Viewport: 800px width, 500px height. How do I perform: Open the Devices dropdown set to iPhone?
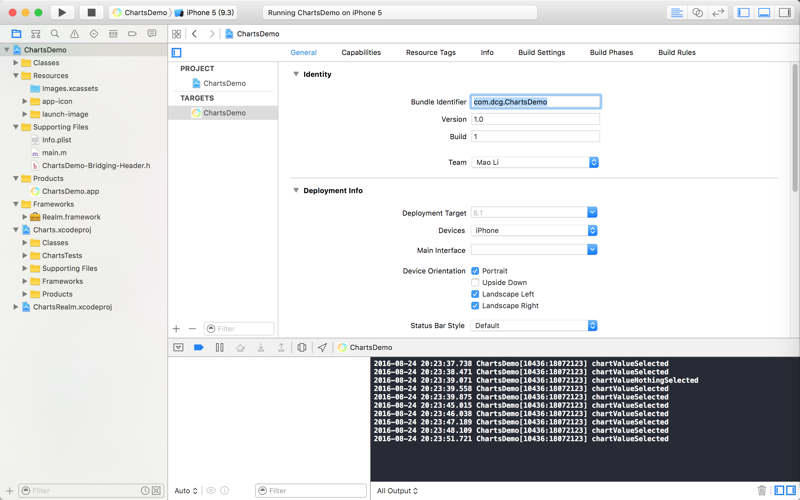(535, 231)
